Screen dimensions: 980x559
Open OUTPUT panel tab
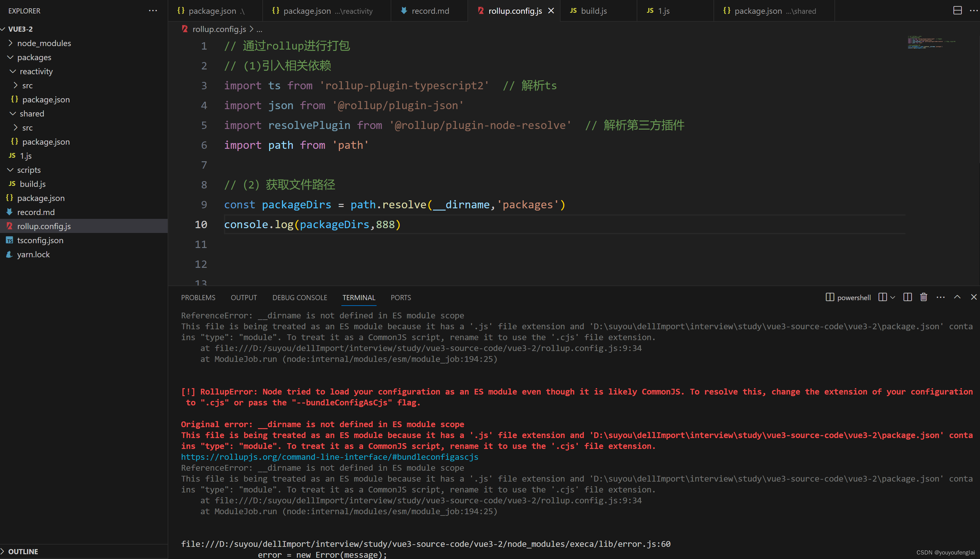[244, 298]
